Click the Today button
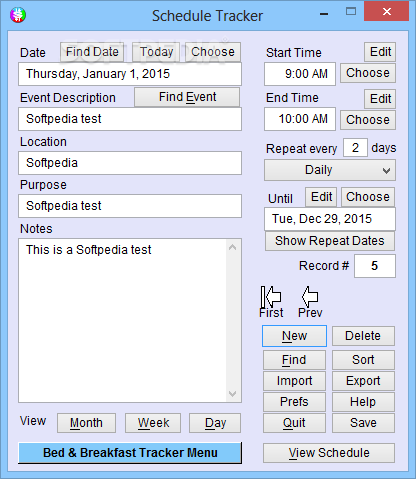 tap(156, 52)
